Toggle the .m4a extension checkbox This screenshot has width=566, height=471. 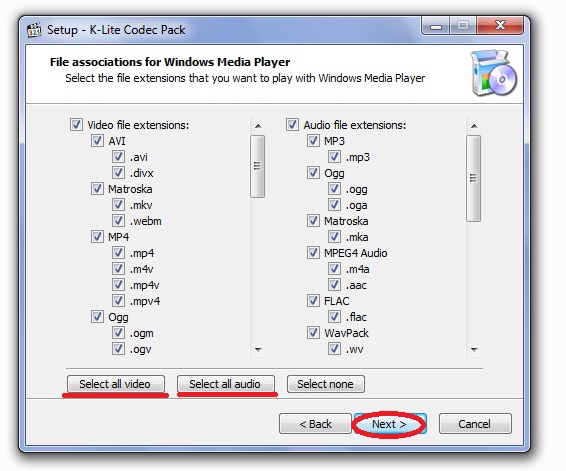tap(334, 269)
